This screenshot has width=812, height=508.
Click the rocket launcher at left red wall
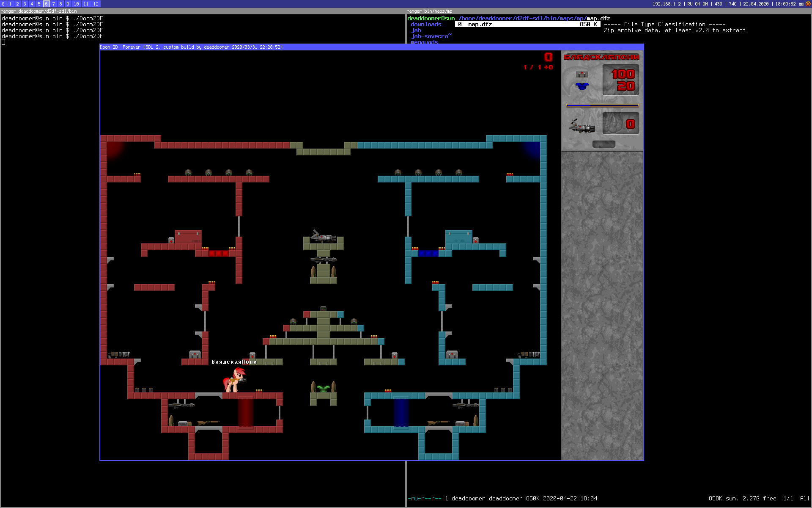(118, 354)
